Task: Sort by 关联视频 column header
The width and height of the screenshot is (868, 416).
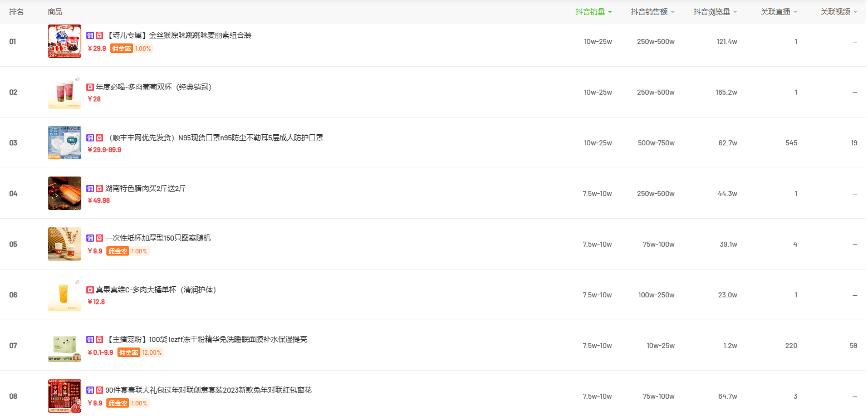Action: (x=839, y=12)
